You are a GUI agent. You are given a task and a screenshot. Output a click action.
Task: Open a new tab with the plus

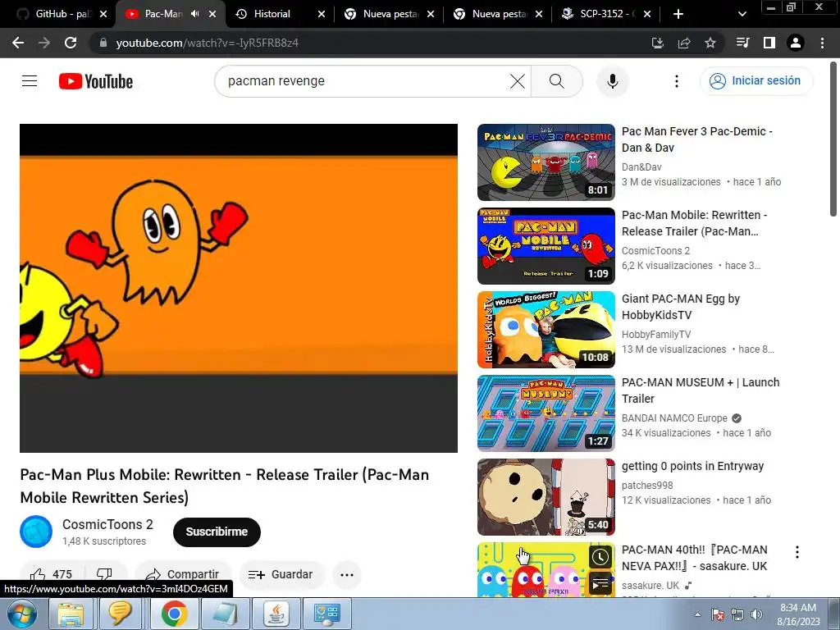tap(678, 14)
